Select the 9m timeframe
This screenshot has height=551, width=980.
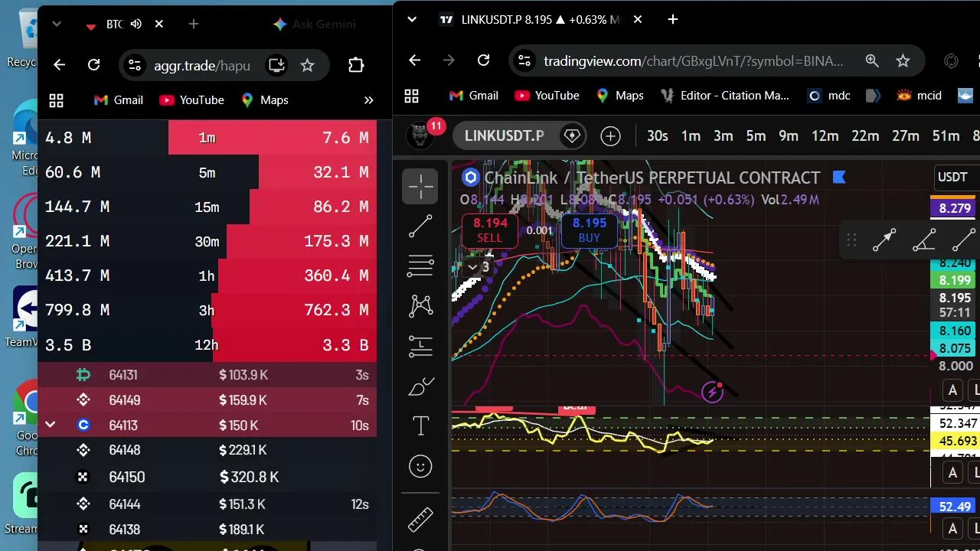pos(789,136)
